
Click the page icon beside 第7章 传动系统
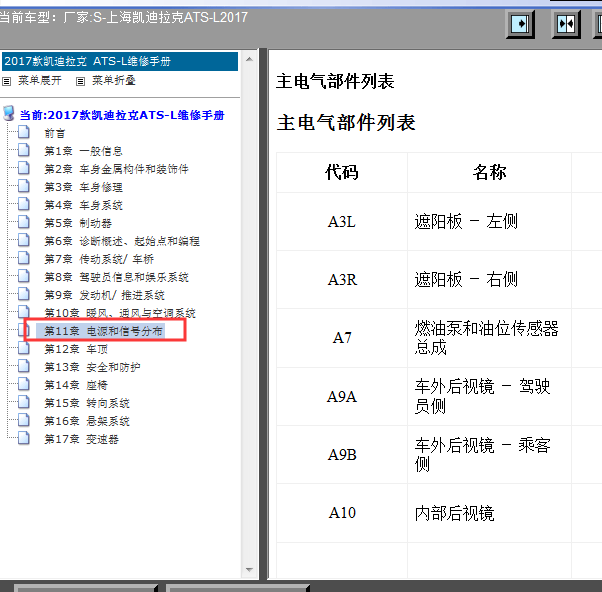click(24, 258)
